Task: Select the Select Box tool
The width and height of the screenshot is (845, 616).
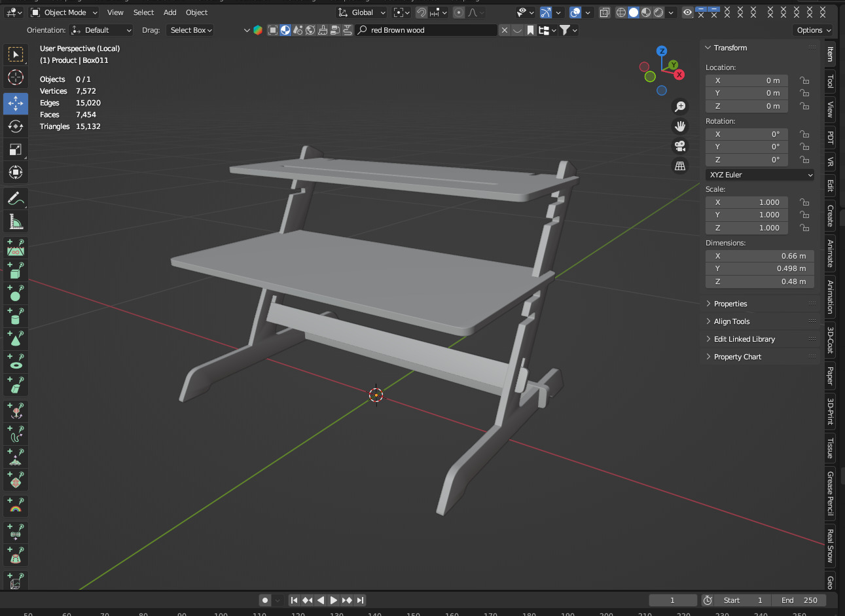Action: click(x=16, y=54)
